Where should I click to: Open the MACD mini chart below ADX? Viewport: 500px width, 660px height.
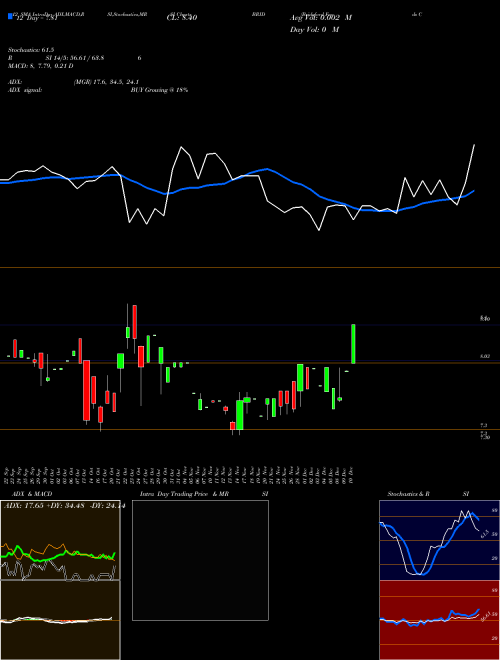pos(60,620)
